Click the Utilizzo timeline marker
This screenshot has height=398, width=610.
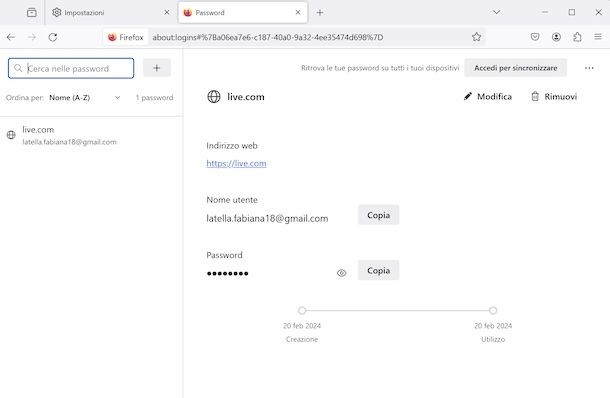493,310
